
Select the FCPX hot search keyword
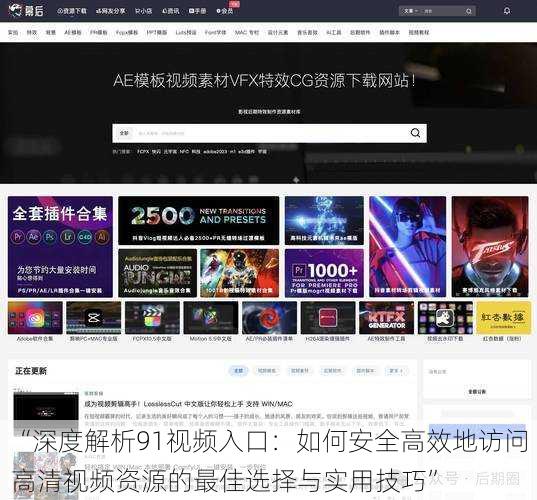[x=143, y=151]
